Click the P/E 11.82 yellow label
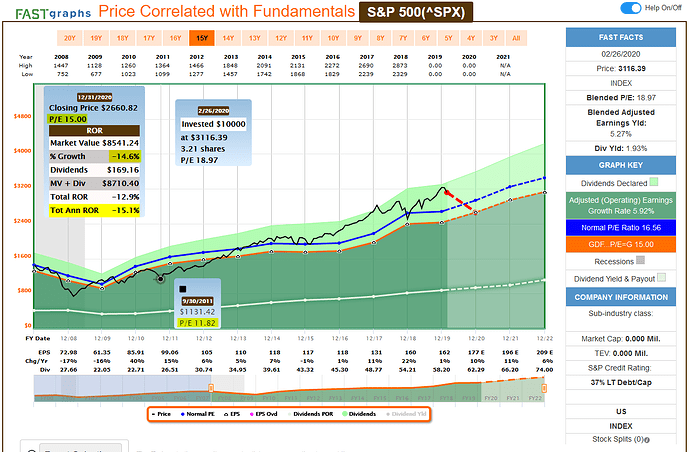 197,323
